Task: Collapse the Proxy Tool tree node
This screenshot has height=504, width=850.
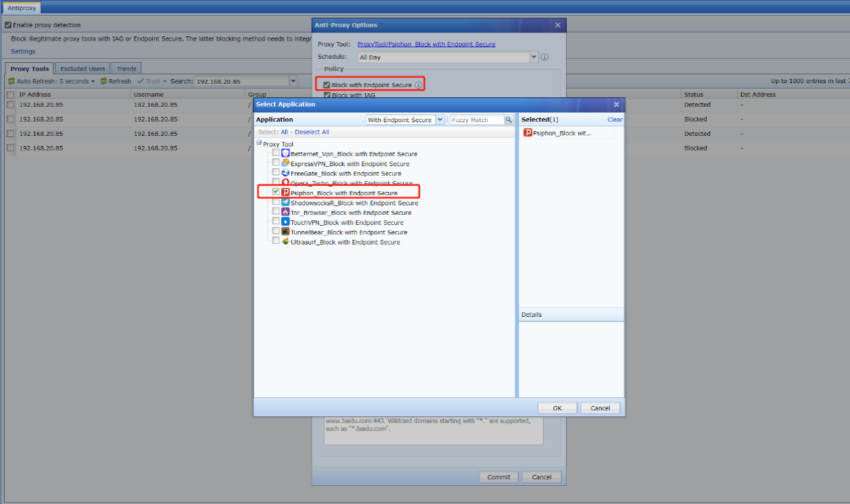Action: [x=259, y=143]
